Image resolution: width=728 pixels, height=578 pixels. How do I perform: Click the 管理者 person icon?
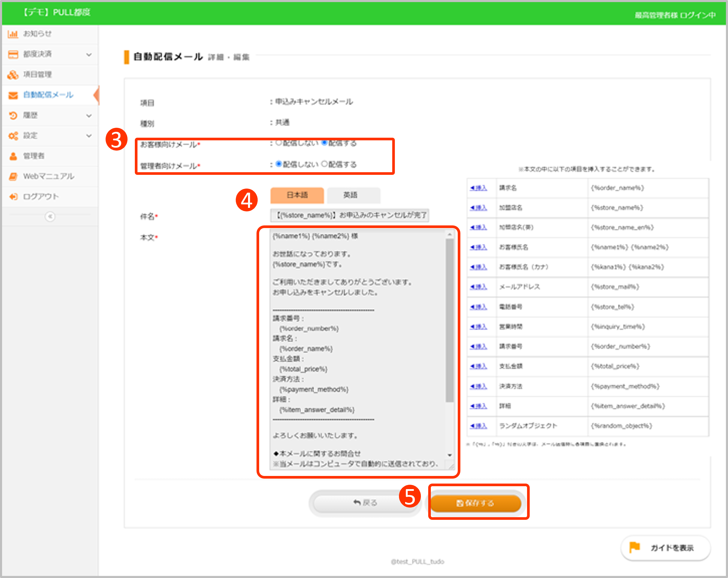pos(13,156)
